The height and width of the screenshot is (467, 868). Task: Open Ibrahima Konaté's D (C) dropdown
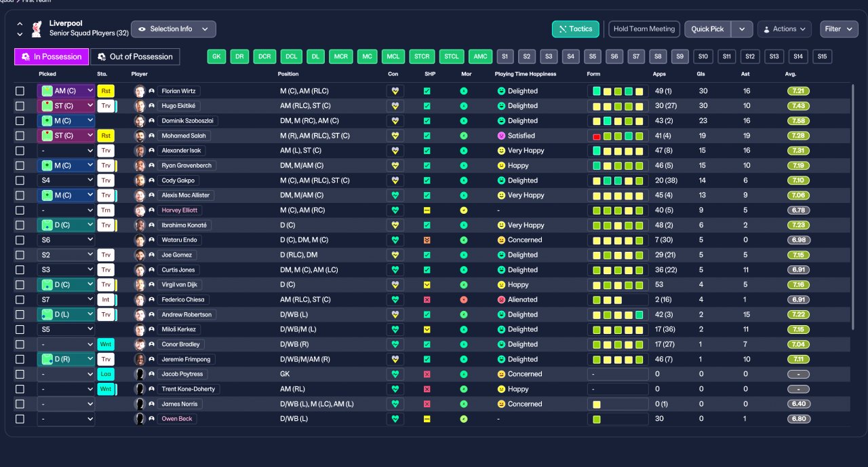66,225
